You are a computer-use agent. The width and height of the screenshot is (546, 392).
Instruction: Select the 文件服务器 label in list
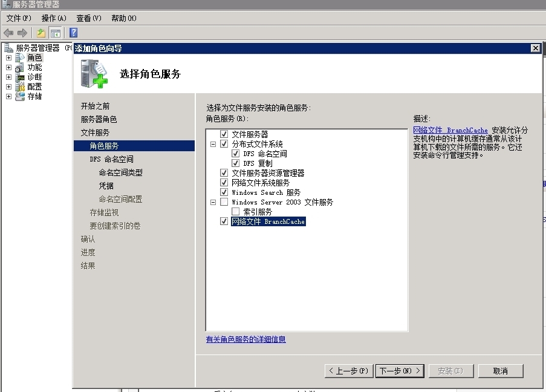(250, 134)
